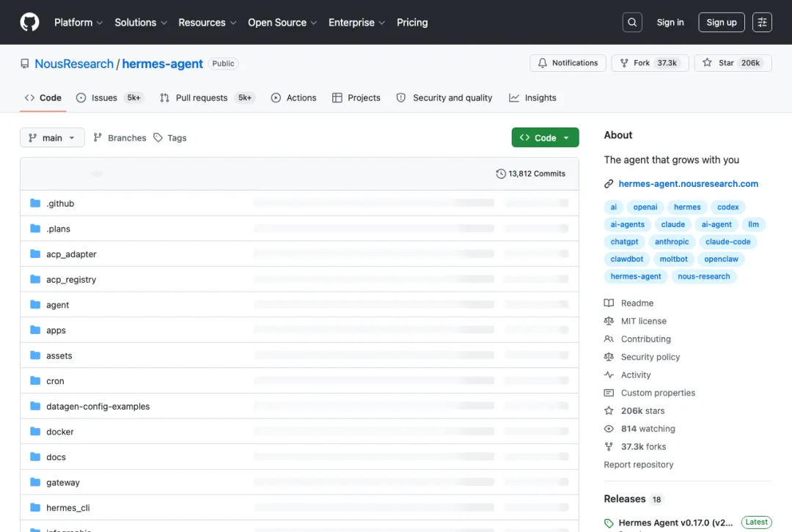
Task: Click the Fork icon
Action: coord(624,63)
